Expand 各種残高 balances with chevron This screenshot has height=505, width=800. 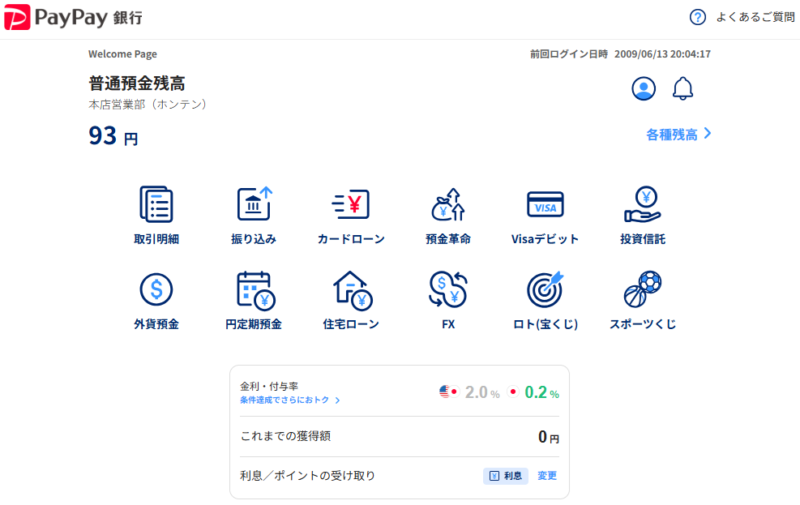(x=678, y=133)
